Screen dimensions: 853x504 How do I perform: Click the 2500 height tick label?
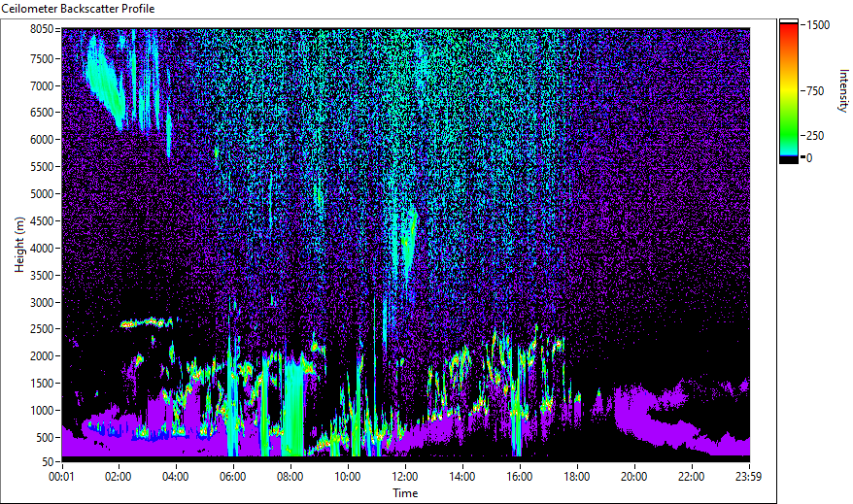click(42, 329)
